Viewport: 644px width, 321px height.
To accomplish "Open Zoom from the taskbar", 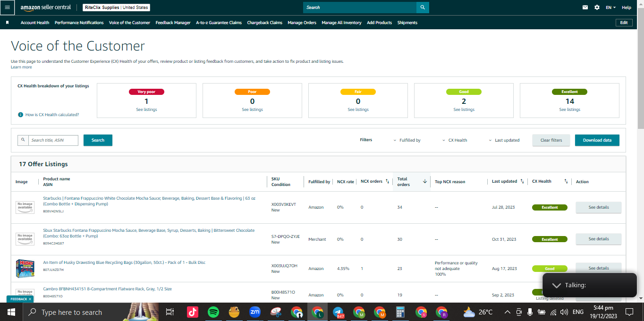I will coord(255,312).
